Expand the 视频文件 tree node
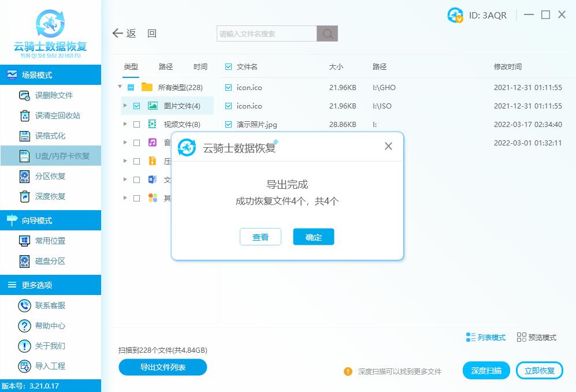 click(x=125, y=124)
